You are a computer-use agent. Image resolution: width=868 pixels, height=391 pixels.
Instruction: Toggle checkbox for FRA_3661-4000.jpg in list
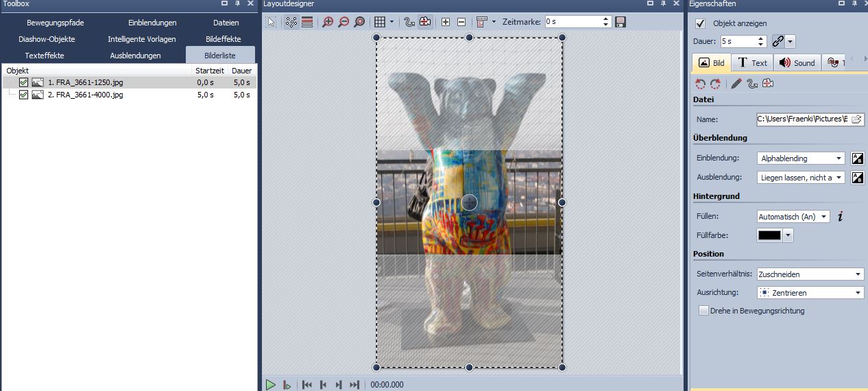24,95
